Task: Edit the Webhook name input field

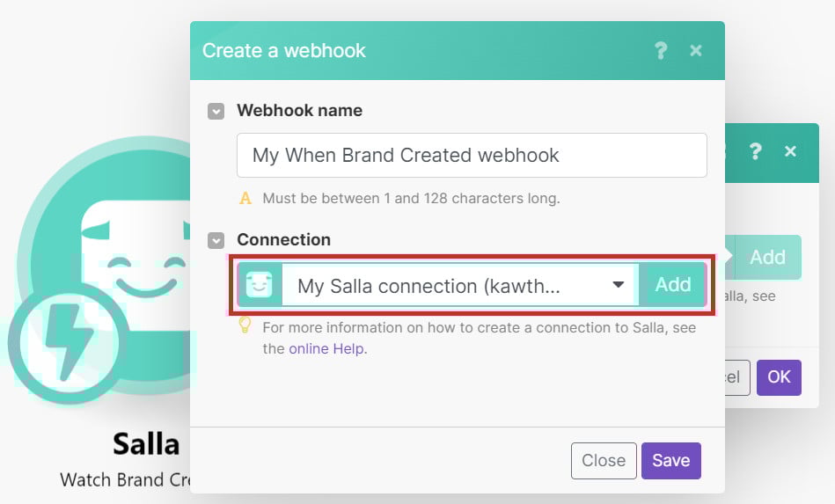Action: (x=472, y=156)
